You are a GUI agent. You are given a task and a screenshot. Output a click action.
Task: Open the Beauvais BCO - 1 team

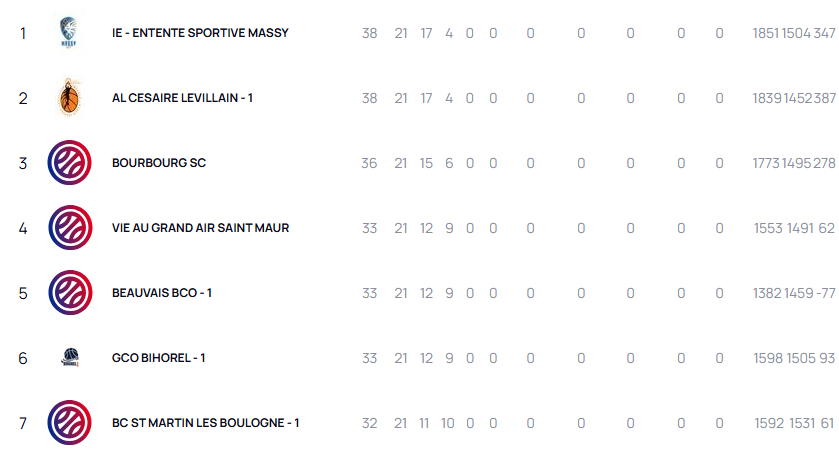[x=162, y=293]
